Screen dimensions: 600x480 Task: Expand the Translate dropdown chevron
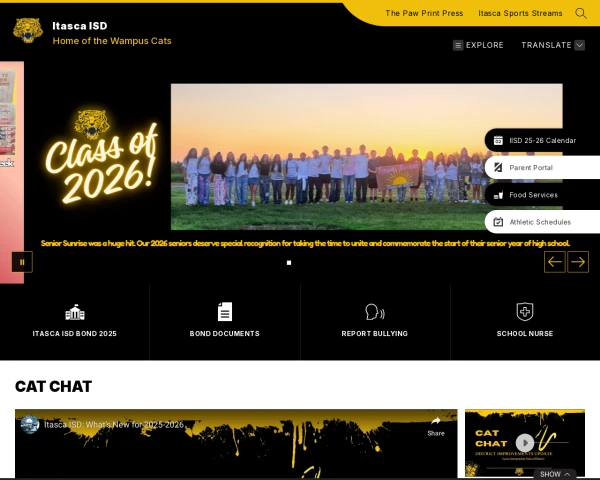pyautogui.click(x=580, y=45)
